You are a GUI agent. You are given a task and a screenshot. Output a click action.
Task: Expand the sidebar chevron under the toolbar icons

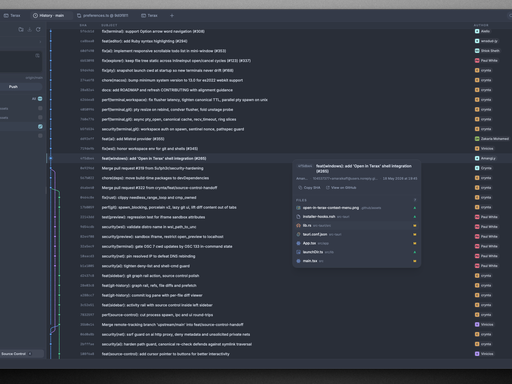pyautogui.click(x=40, y=42)
